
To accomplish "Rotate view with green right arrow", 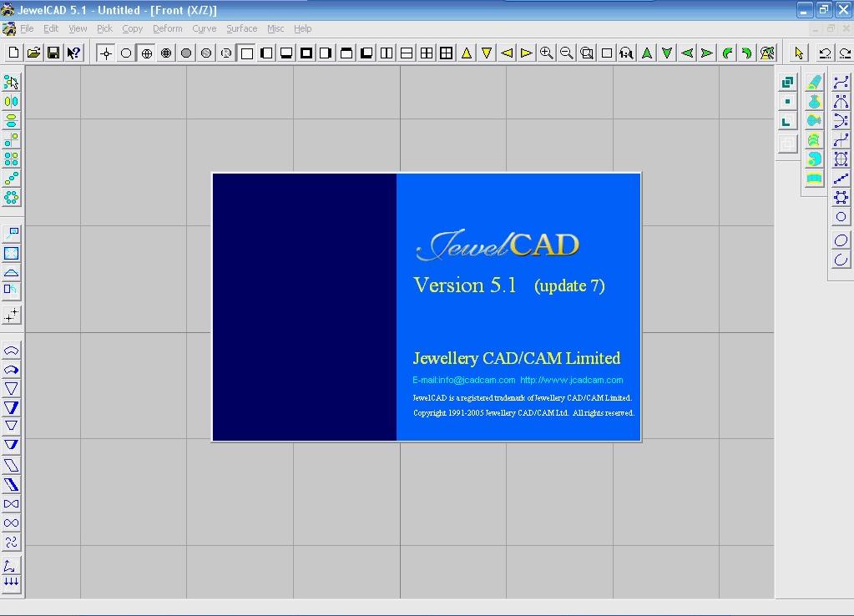I will coord(707,53).
